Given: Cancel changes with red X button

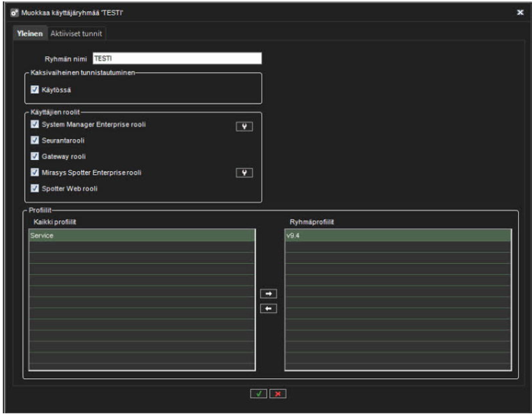Looking at the screenshot, I should click(x=279, y=394).
